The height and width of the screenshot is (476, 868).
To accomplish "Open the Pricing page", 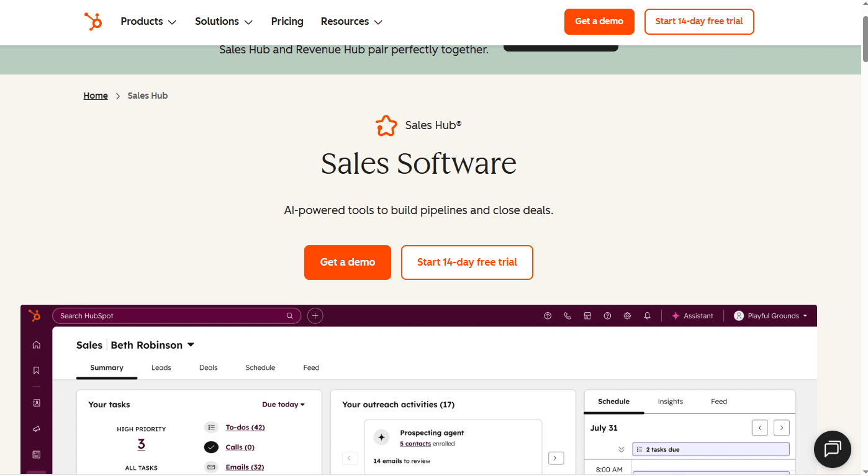I will [287, 21].
